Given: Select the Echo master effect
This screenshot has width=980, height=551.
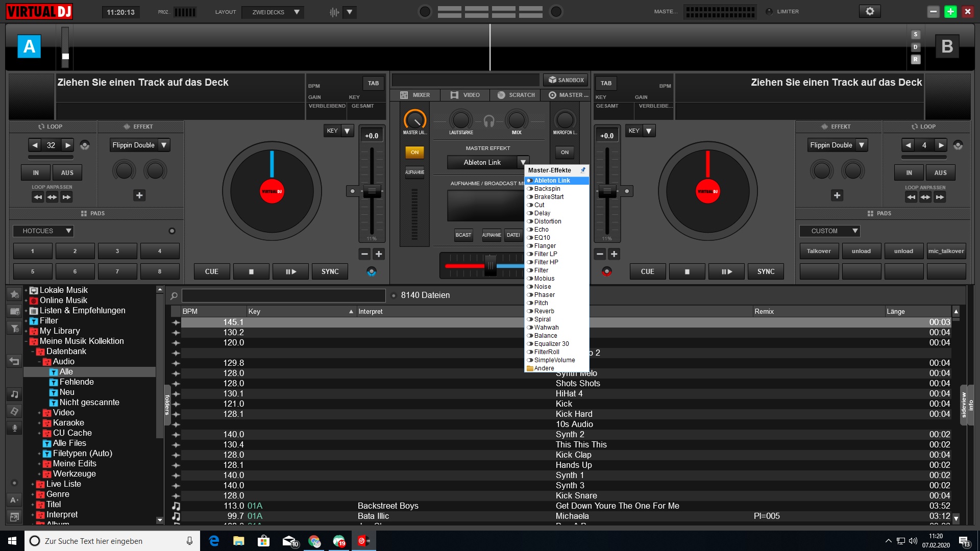Looking at the screenshot, I should pos(556,230).
